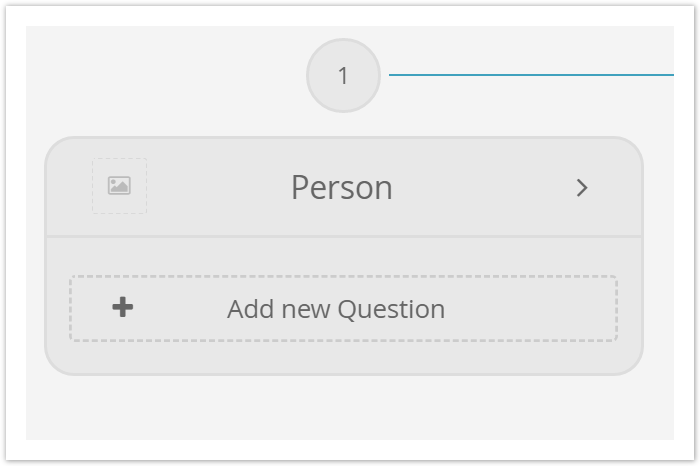Click the blue connector line next to step 1
The height and width of the screenshot is (466, 700).
click(531, 75)
